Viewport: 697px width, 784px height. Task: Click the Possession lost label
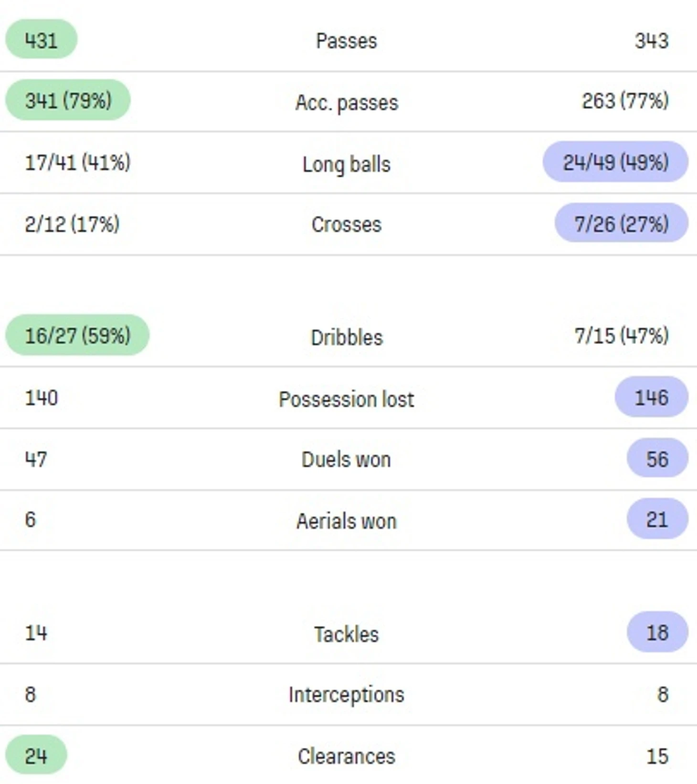[347, 399]
